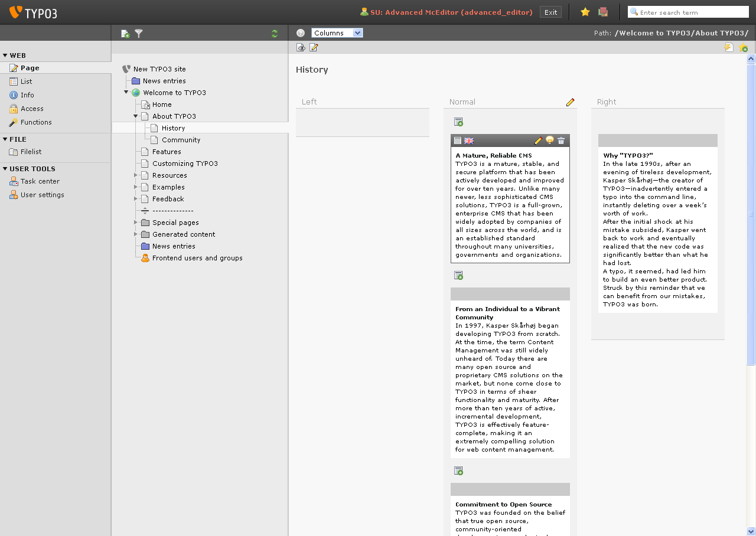Click the view webpage eye icon
756x536 pixels.
[x=301, y=47]
